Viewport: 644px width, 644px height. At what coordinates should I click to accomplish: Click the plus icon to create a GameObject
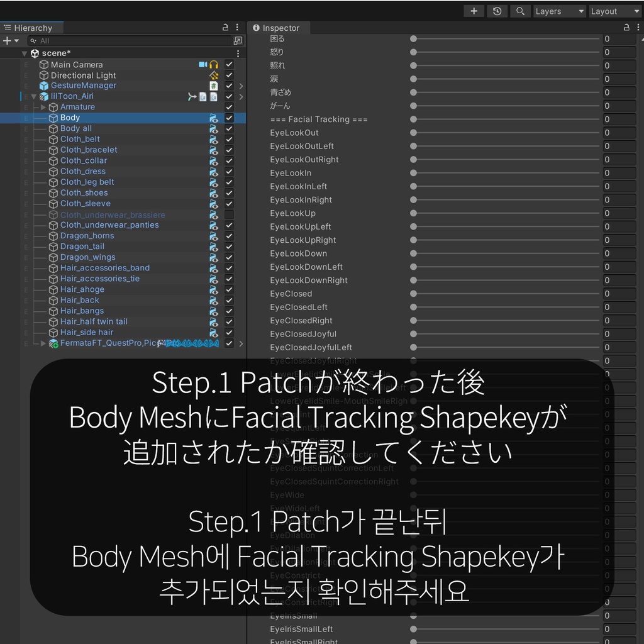pos(6,40)
